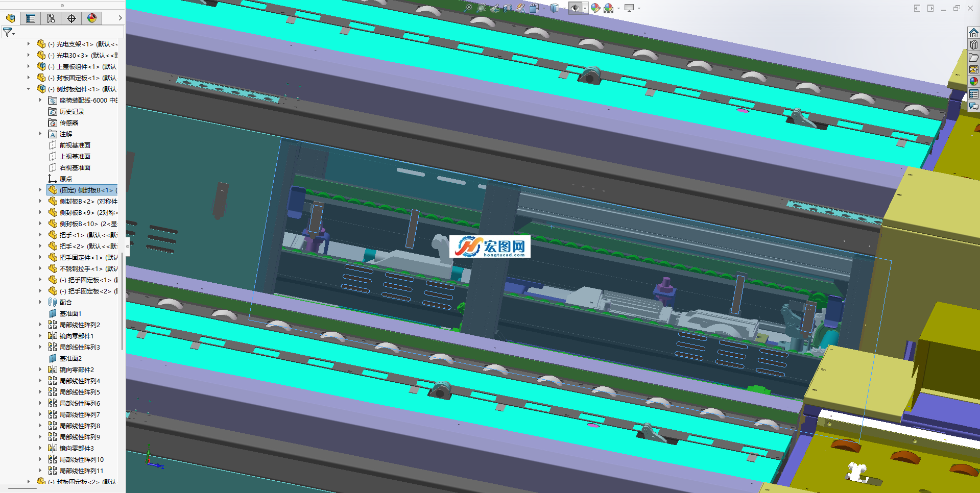Open Apply Scene dropdown arrow

[618, 8]
